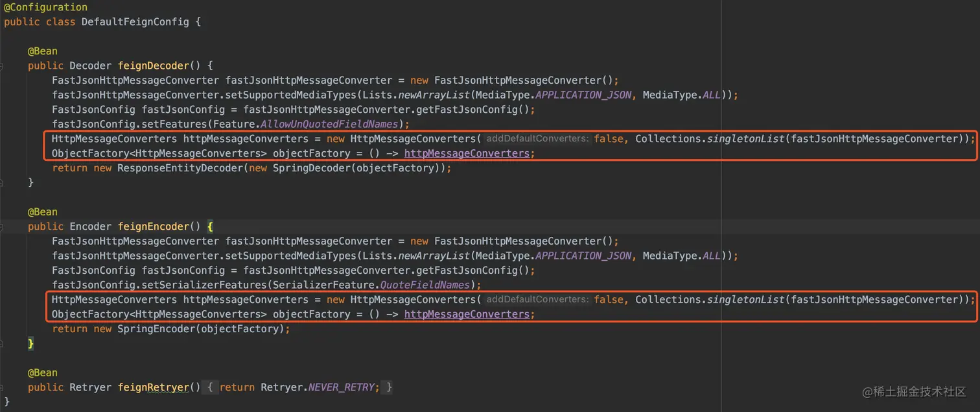The height and width of the screenshot is (412, 980).
Task: Click highlighted closing brace of feignEncoder method
Action: [30, 344]
